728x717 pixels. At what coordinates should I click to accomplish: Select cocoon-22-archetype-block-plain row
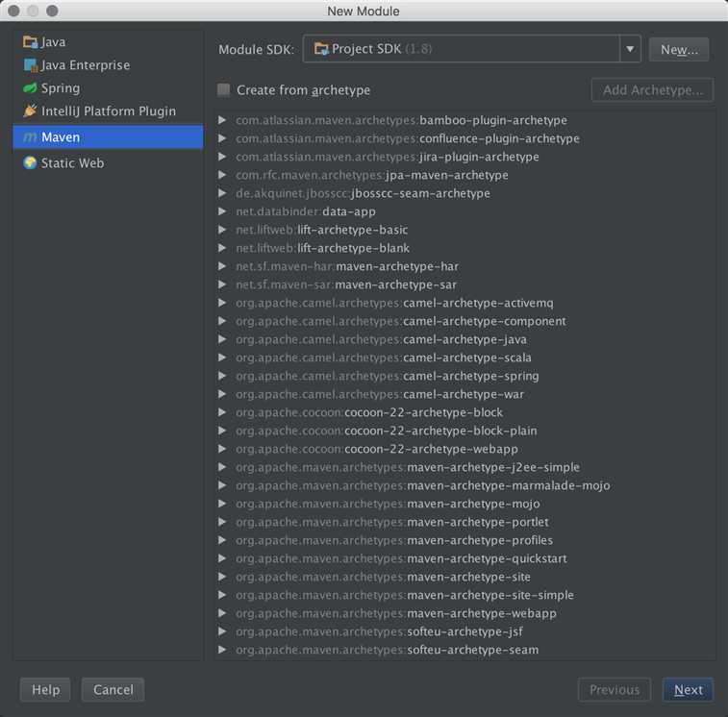click(x=465, y=431)
